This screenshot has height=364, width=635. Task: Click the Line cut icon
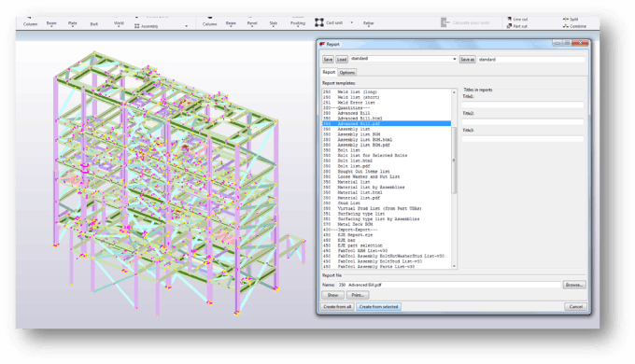click(x=510, y=19)
